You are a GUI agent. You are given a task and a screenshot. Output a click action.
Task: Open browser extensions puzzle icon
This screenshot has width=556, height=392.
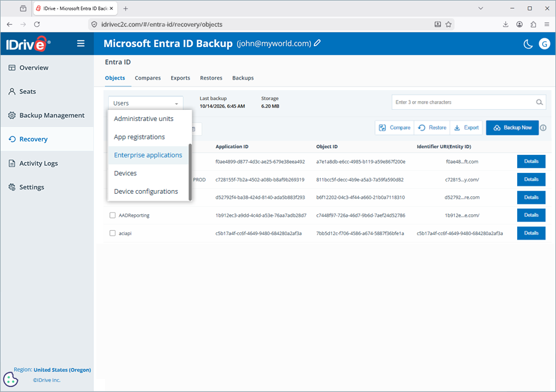[x=533, y=24]
